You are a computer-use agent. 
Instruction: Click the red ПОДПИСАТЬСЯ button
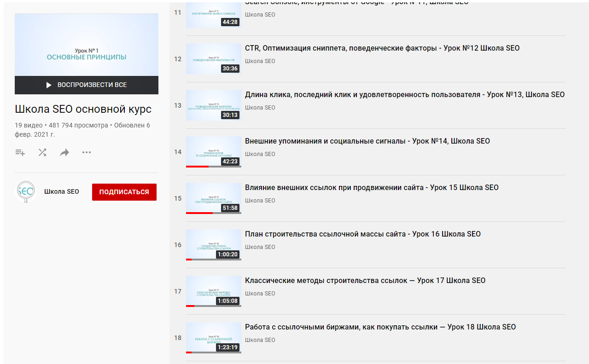(x=124, y=192)
